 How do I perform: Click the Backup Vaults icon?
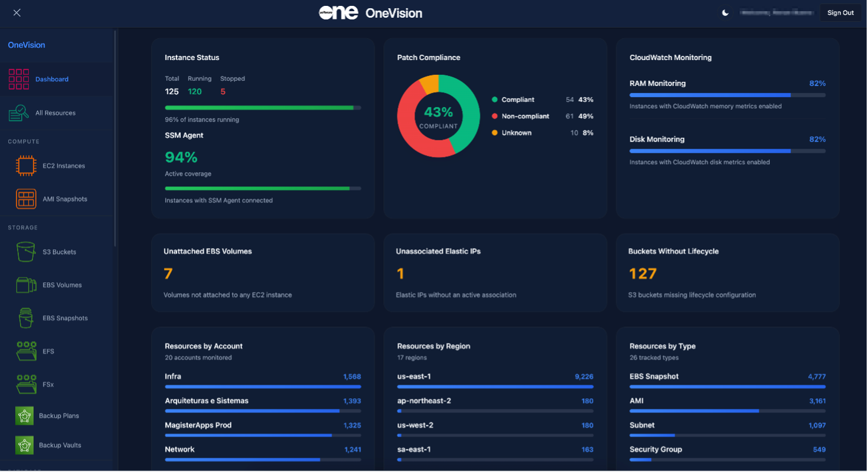(x=24, y=445)
